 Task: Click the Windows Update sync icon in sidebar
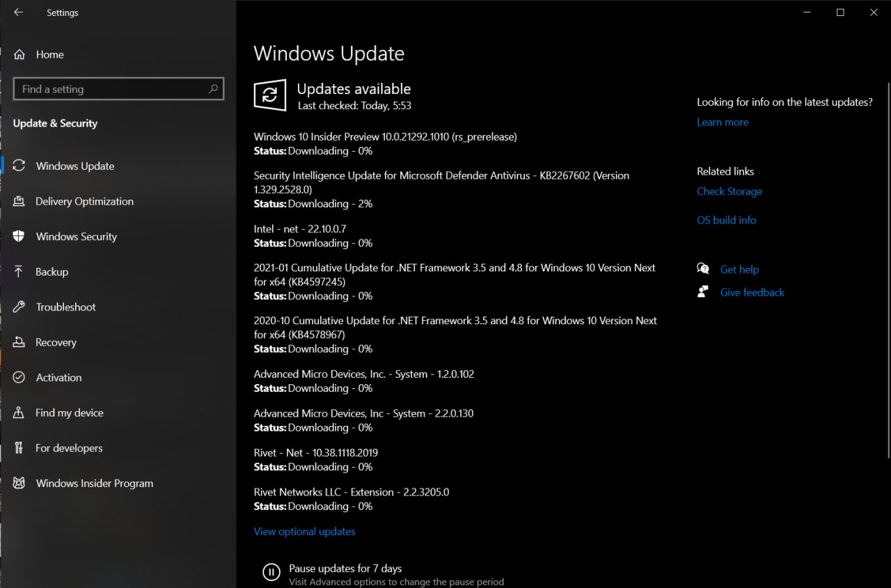pyautogui.click(x=19, y=166)
